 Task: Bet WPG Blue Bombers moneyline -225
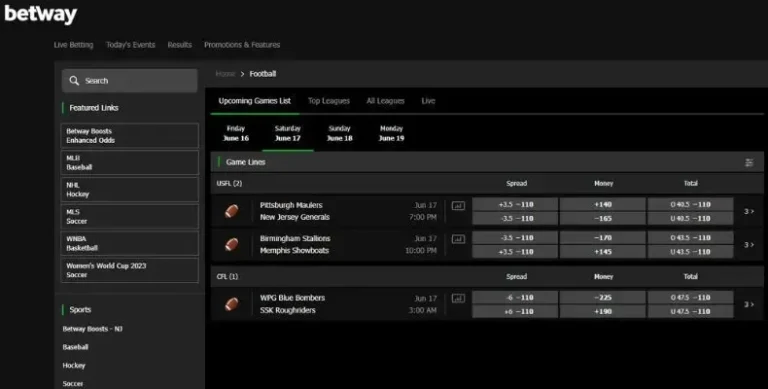click(602, 297)
